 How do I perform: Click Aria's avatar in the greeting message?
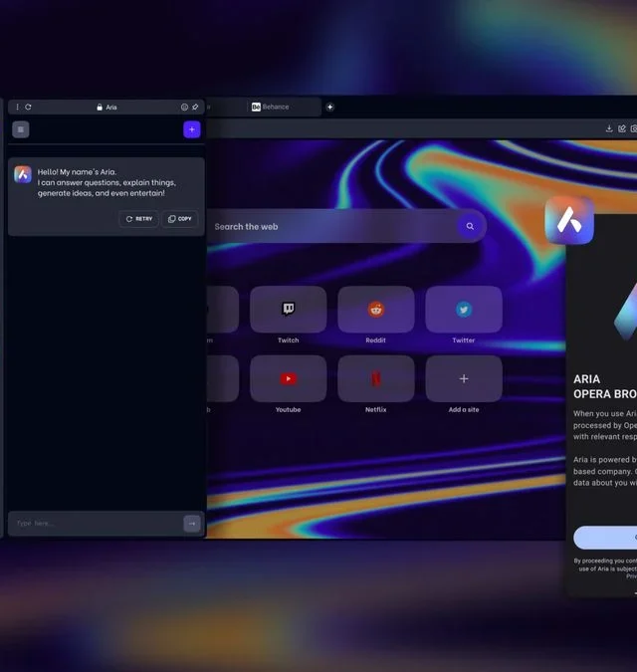coord(23,174)
